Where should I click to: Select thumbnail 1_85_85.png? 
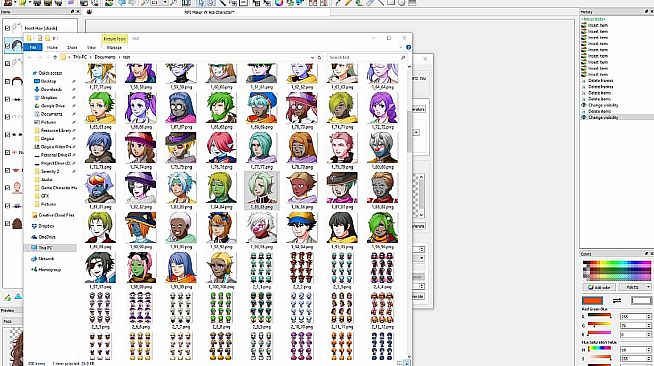[x=261, y=190]
